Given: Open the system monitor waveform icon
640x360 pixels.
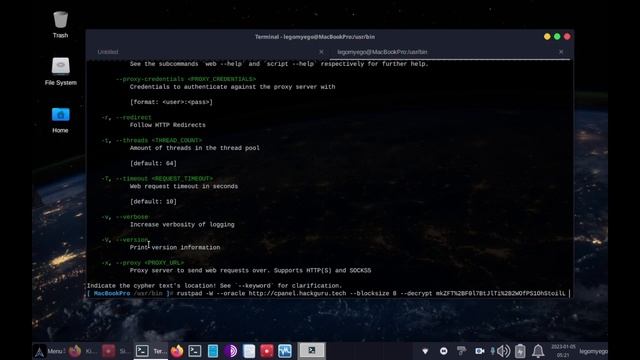Looking at the screenshot, I should [284, 351].
